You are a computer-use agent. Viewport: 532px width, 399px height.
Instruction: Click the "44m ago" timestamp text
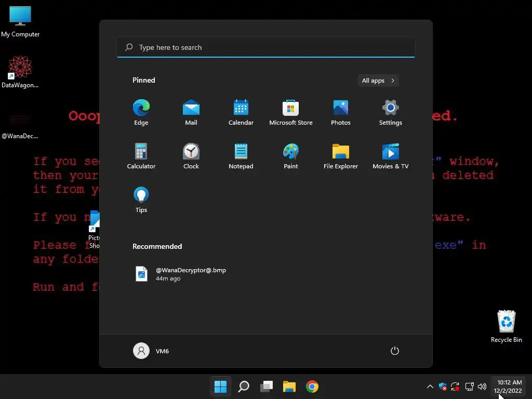[x=168, y=278]
